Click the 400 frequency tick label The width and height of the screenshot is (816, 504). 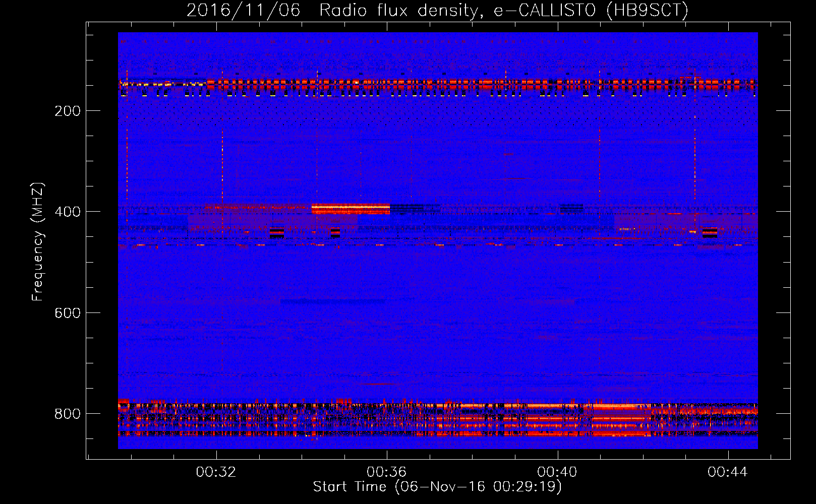[68, 212]
